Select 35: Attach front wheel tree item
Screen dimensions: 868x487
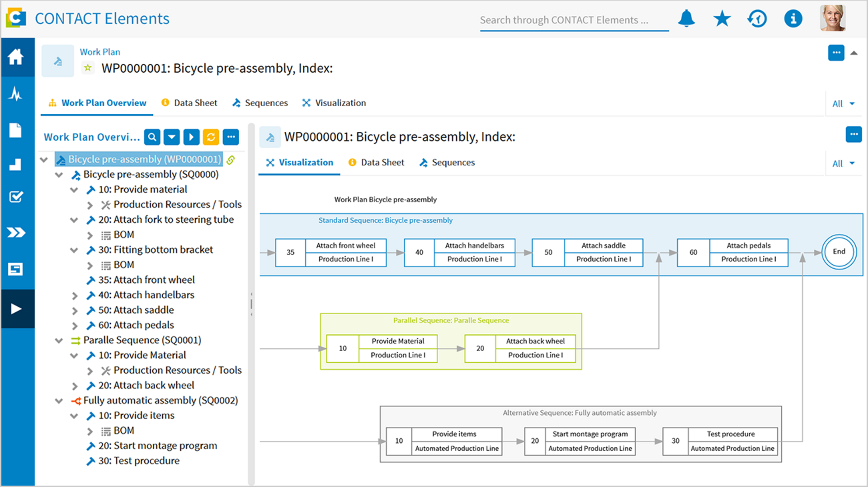pyautogui.click(x=146, y=280)
